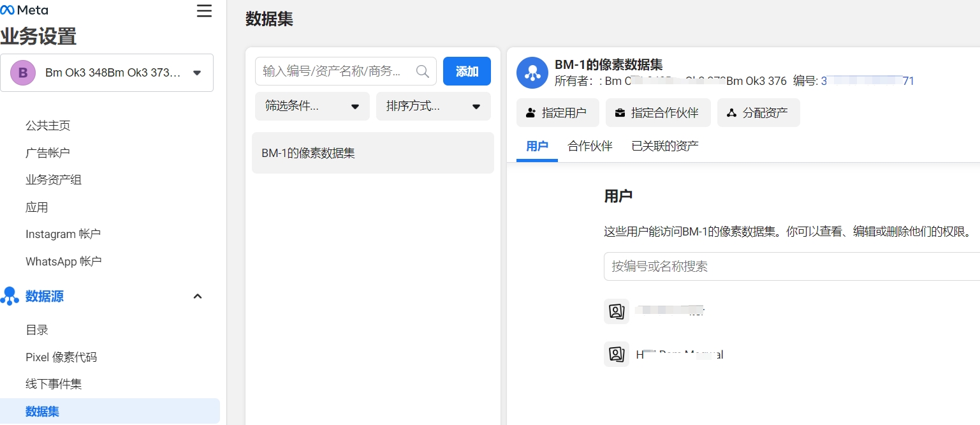Select BM-1的像素数据集 in the dataset list
Viewport: 980px width, 425px height.
[373, 153]
